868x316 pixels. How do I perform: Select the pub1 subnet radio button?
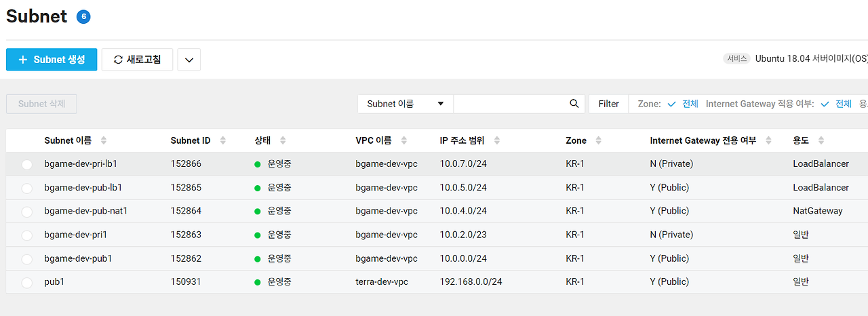[x=27, y=283]
